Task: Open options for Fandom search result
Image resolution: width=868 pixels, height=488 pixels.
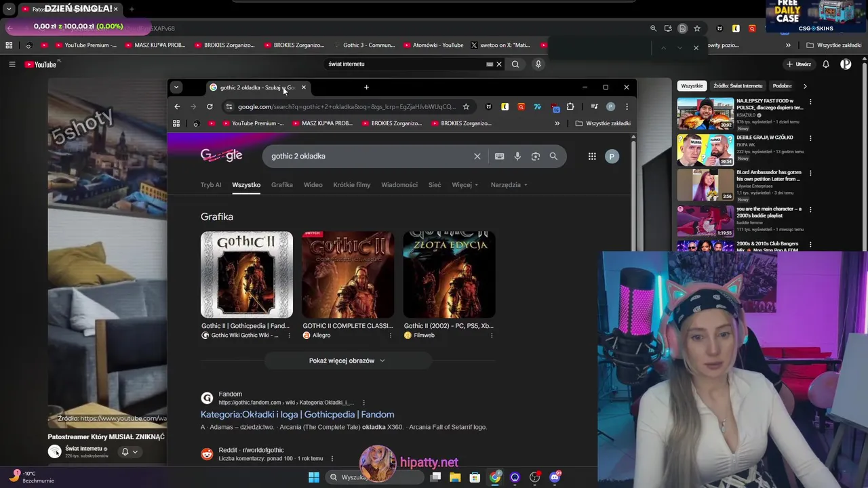Action: click(x=363, y=403)
